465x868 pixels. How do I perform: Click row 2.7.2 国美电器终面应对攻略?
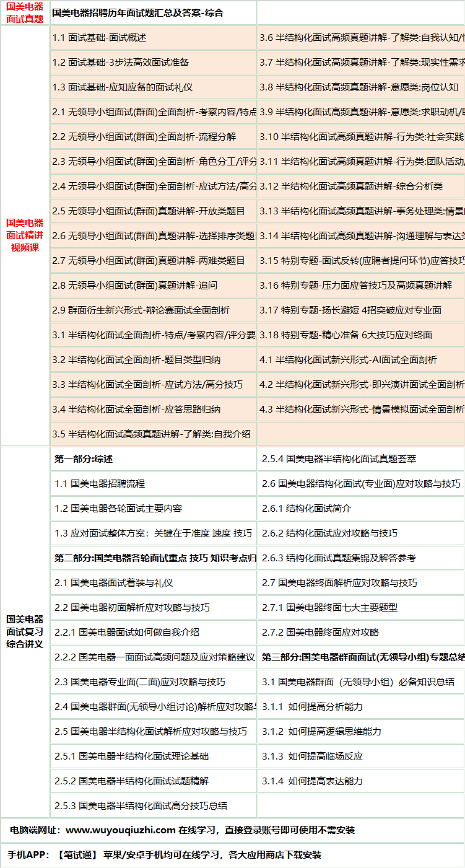pos(361,632)
